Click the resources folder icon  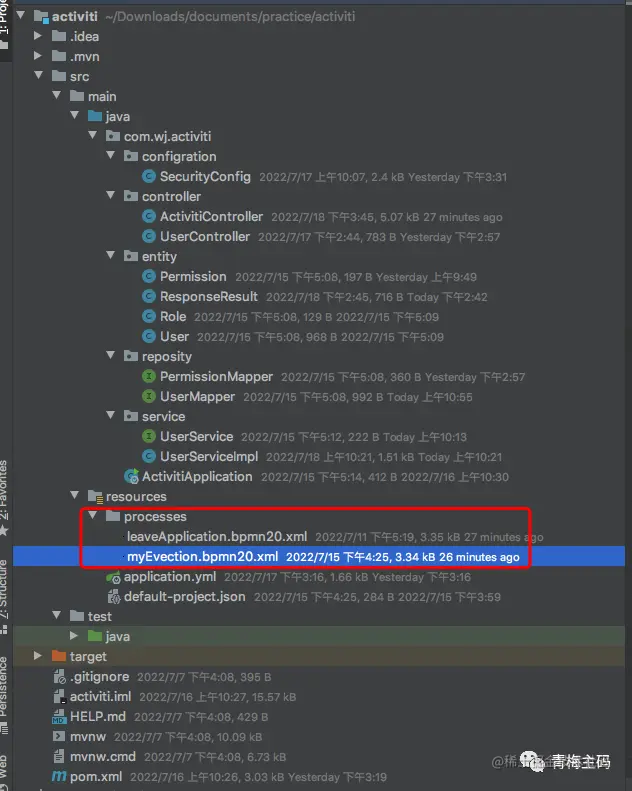pyautogui.click(x=95, y=496)
